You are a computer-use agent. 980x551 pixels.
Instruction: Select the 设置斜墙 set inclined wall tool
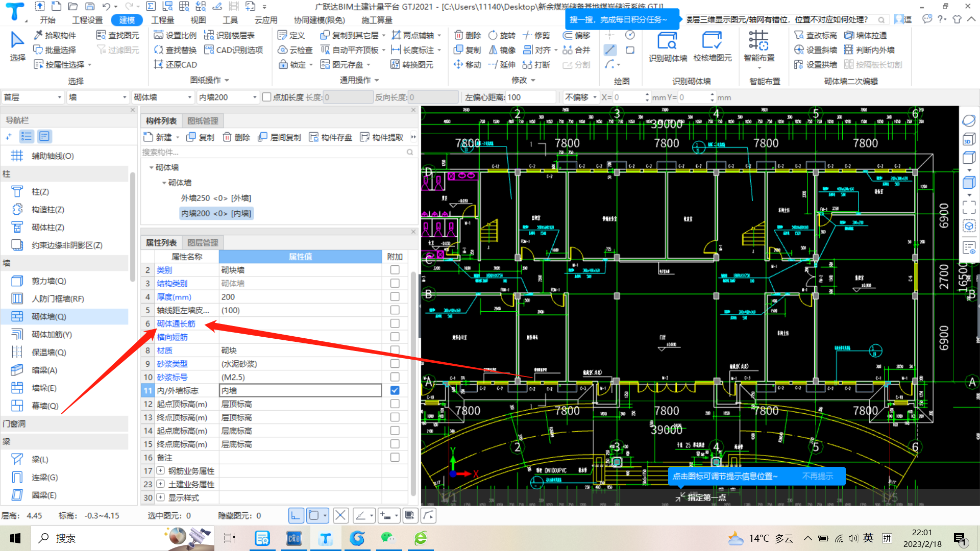tap(816, 50)
